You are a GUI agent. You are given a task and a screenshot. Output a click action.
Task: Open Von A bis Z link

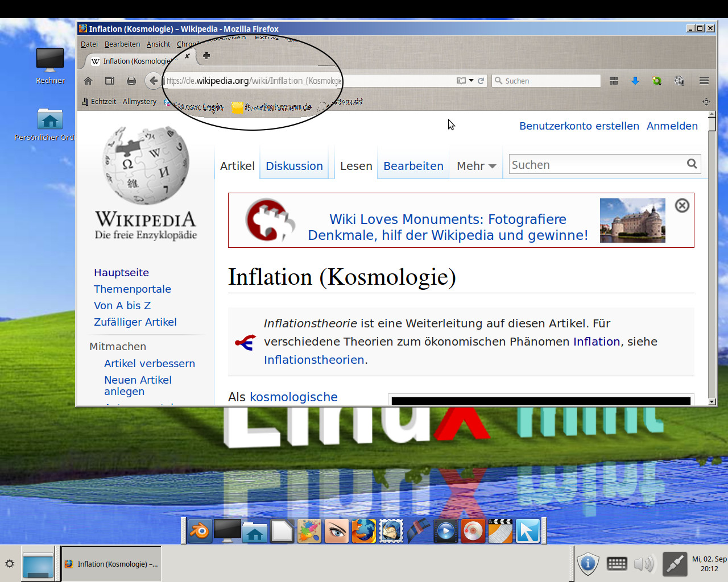122,306
